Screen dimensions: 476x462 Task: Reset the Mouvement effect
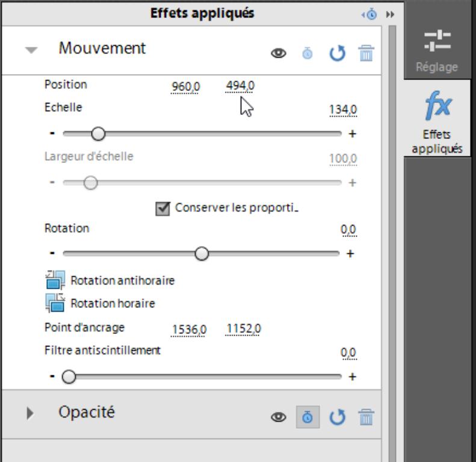click(x=338, y=54)
